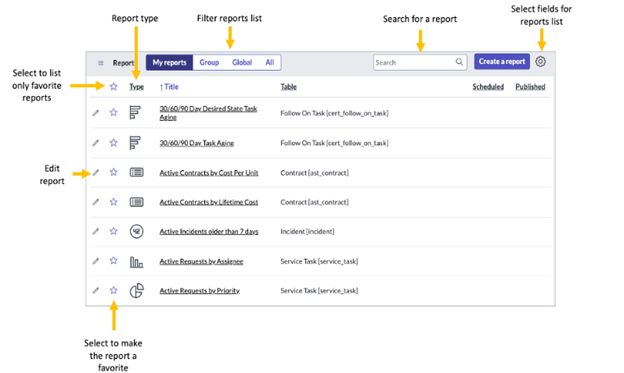Click pie chart icon for Requests by Priority

pyautogui.click(x=136, y=291)
